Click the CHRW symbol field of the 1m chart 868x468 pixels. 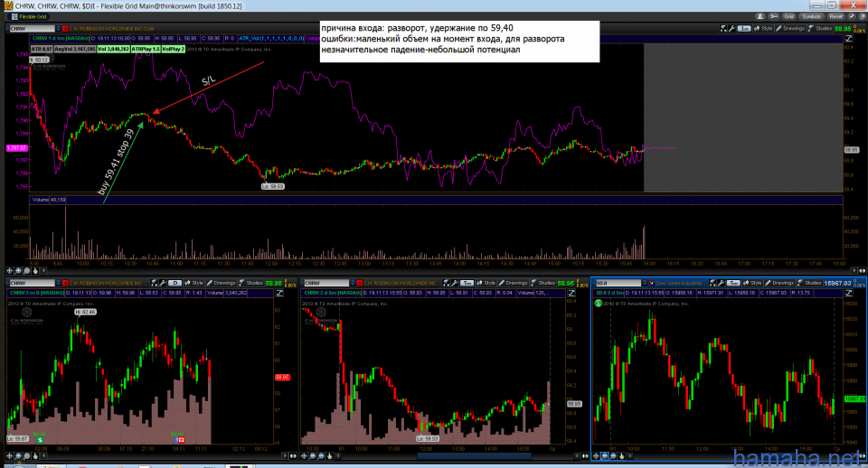(33, 29)
